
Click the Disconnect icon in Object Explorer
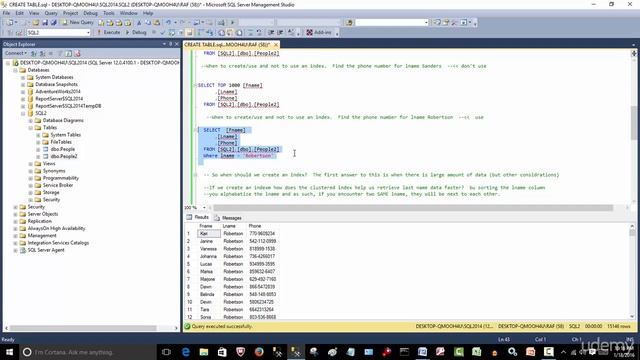[42, 53]
